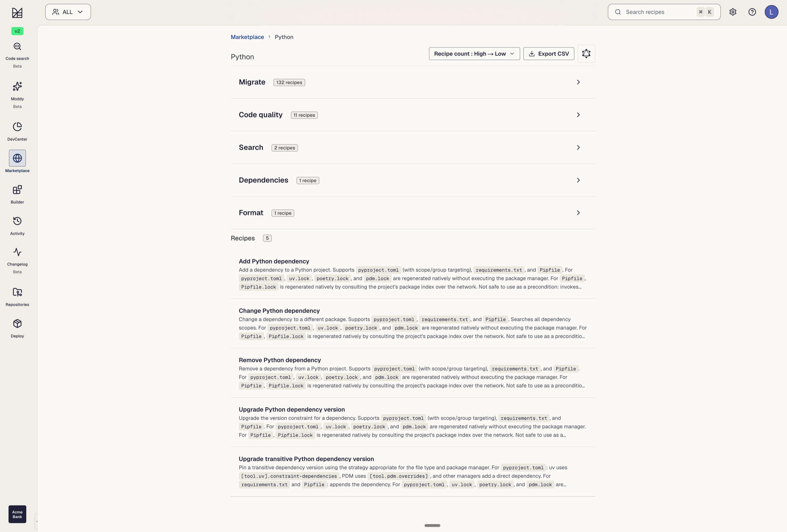Viewport: 787px width, 532px height.
Task: Open the ALL organization dropdown
Action: 68,12
